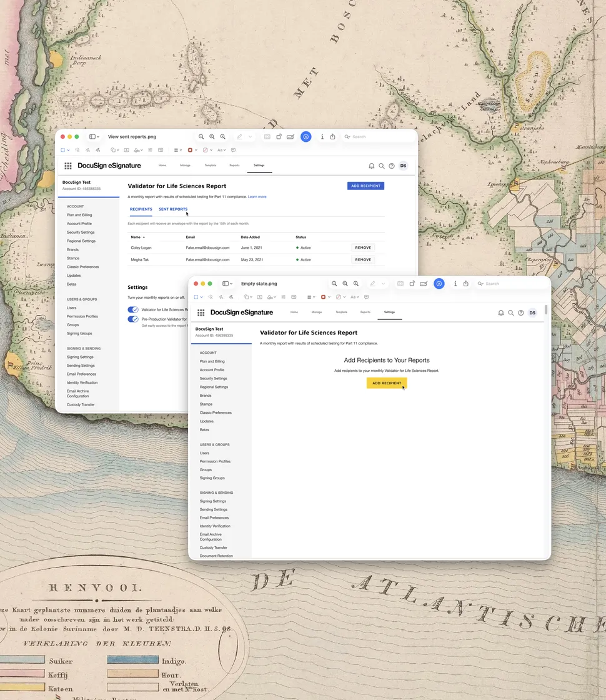Open Document Retention in Empty state sidebar

pyautogui.click(x=216, y=556)
